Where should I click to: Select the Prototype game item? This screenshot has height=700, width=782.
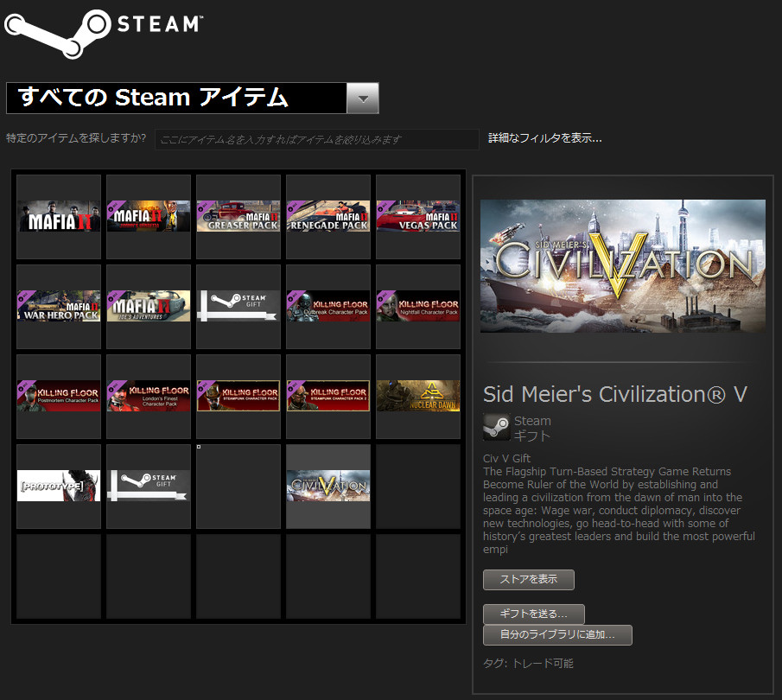59,486
